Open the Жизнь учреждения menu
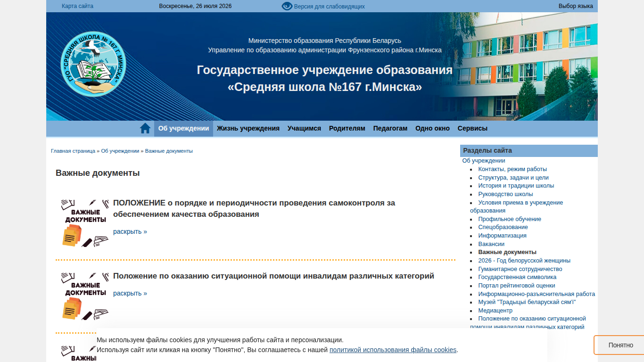This screenshot has height=362, width=644. coord(248,128)
